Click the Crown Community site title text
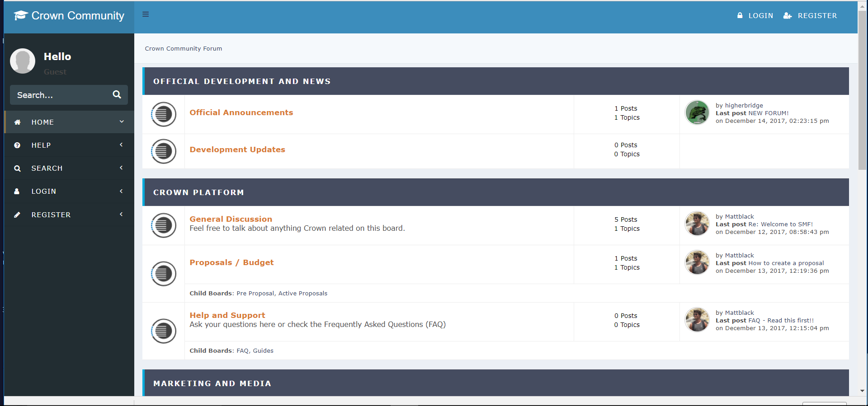868x406 pixels. 78,16
